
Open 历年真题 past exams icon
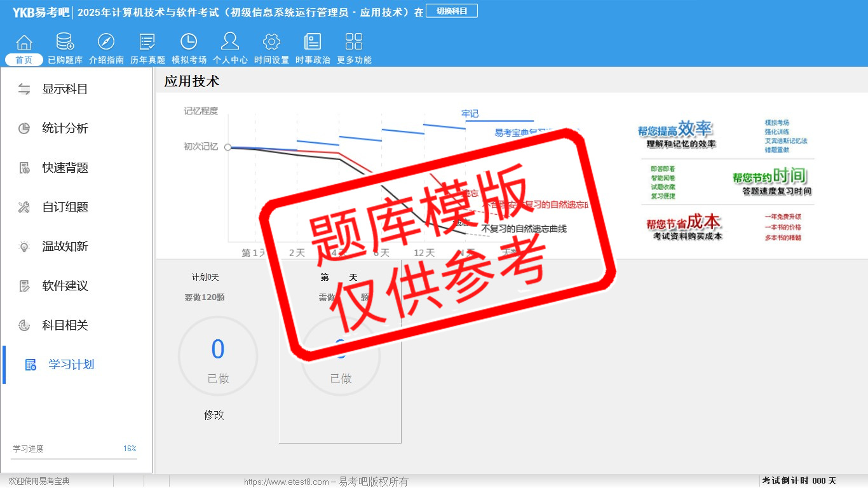pyautogui.click(x=147, y=43)
